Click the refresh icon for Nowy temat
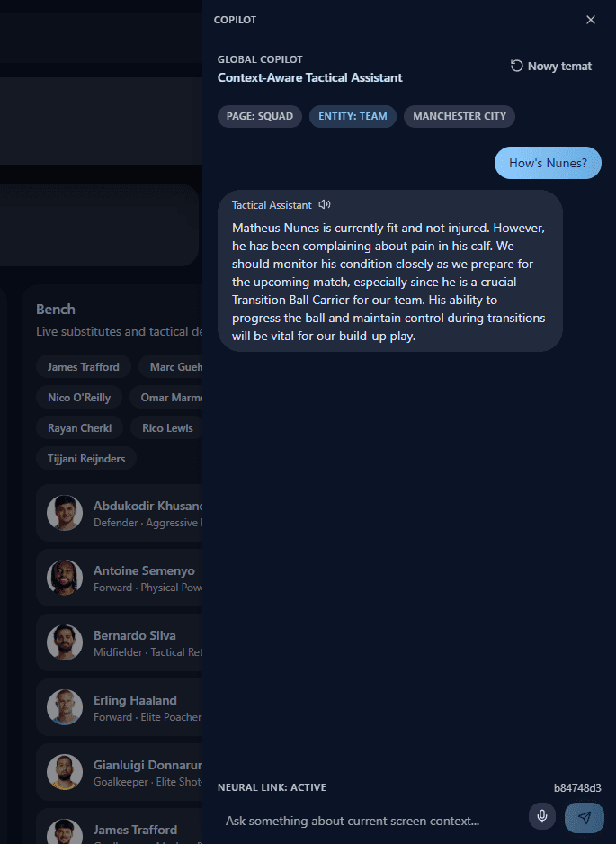 (x=516, y=66)
